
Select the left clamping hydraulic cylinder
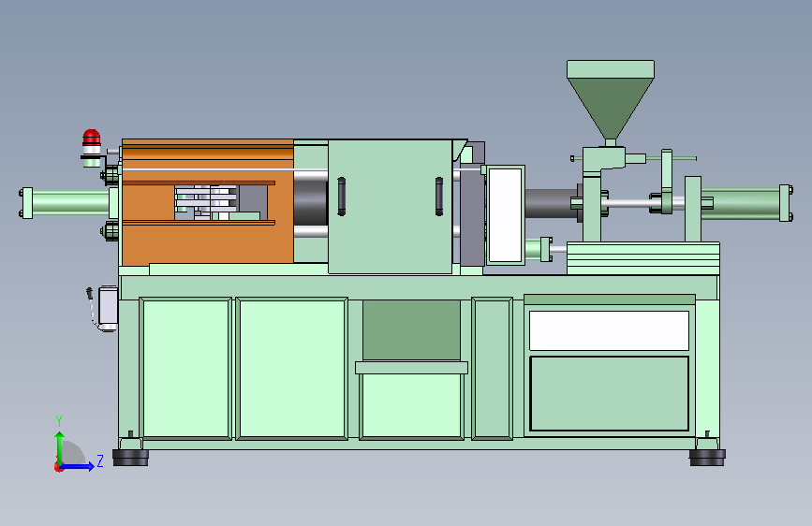click(x=68, y=203)
